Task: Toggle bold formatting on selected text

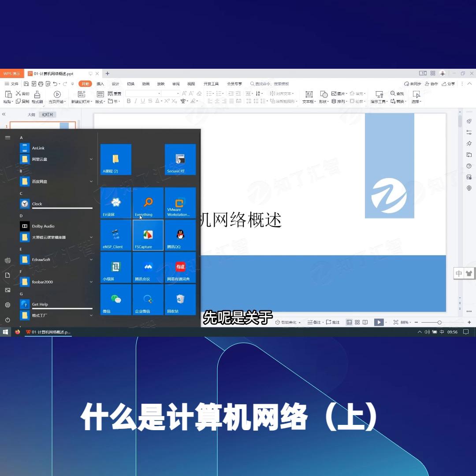Action: pos(128,101)
